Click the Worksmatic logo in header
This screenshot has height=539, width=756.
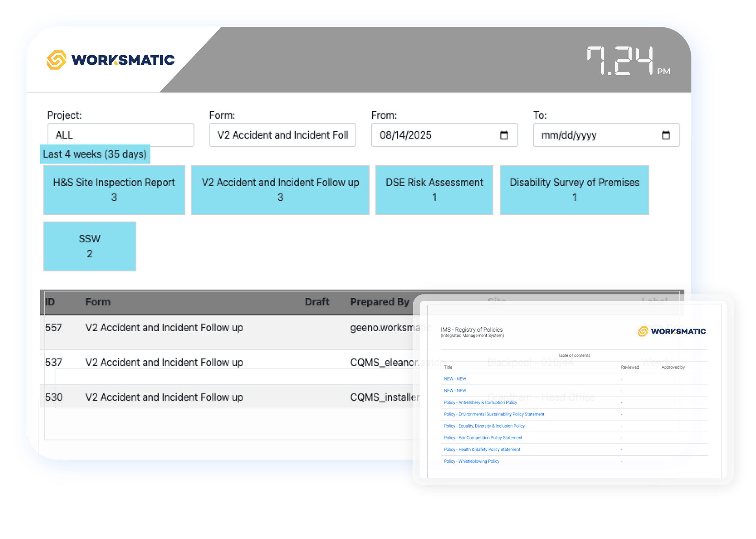(x=111, y=60)
